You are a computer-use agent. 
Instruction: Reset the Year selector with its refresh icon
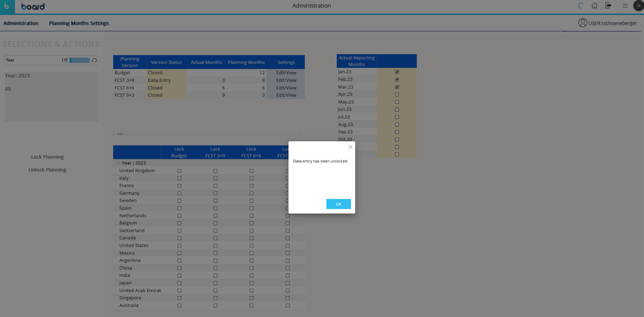(x=94, y=60)
